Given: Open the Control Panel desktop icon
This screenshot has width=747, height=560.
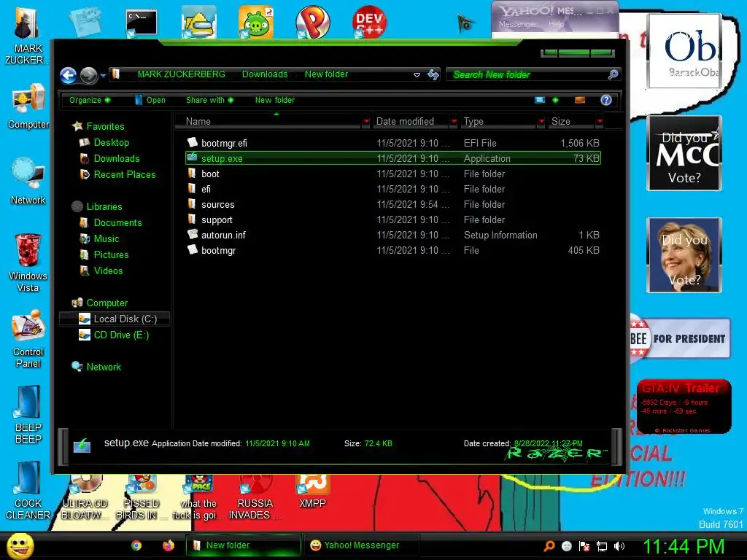Looking at the screenshot, I should click(28, 338).
